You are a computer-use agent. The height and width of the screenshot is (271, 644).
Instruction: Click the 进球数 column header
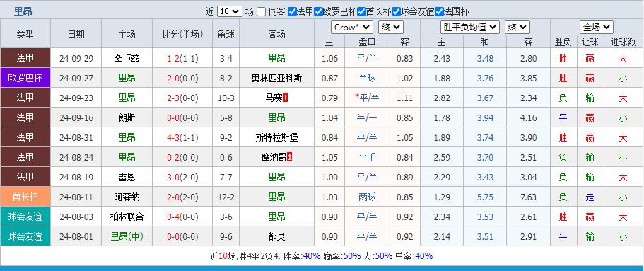(623, 42)
